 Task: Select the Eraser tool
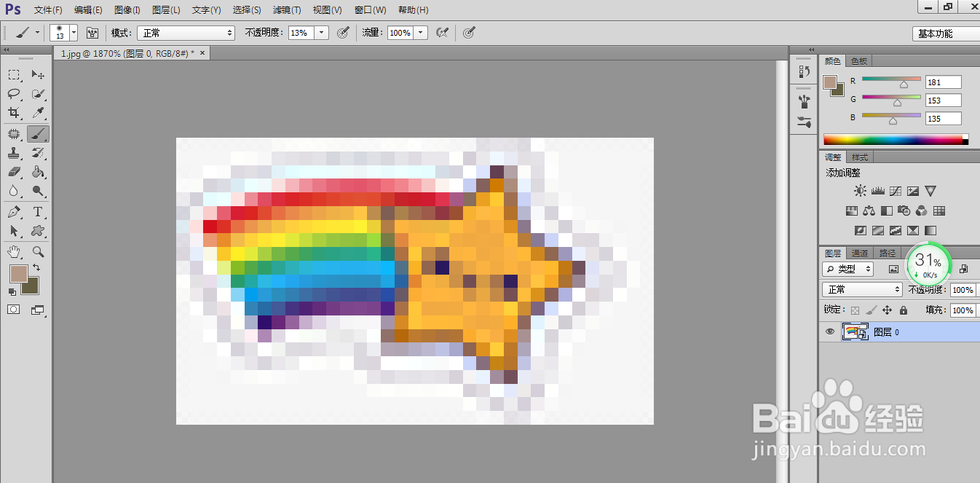(14, 172)
